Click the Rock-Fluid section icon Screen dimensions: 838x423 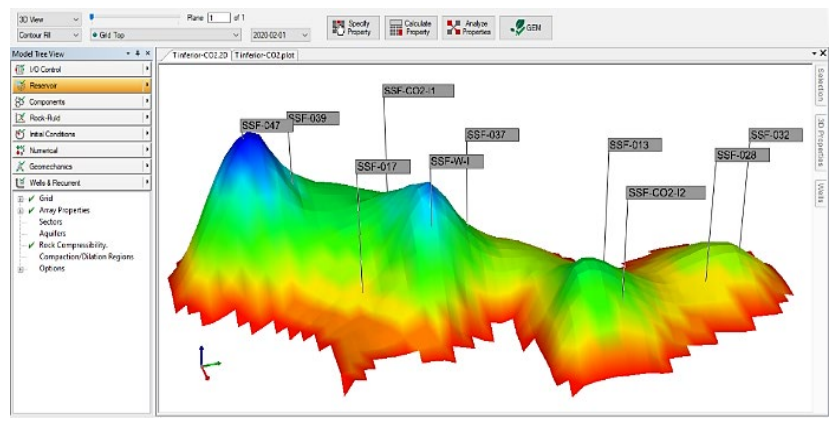click(19, 118)
